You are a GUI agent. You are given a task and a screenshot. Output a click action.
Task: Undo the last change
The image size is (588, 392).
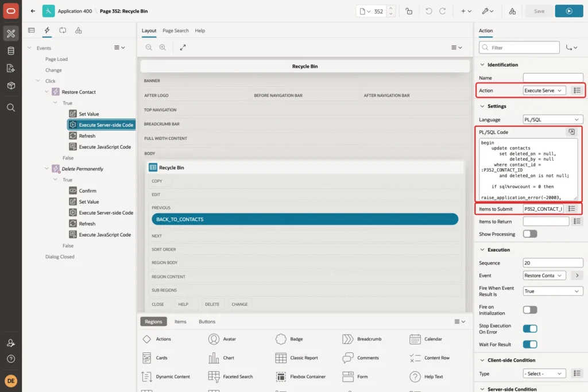(x=428, y=11)
